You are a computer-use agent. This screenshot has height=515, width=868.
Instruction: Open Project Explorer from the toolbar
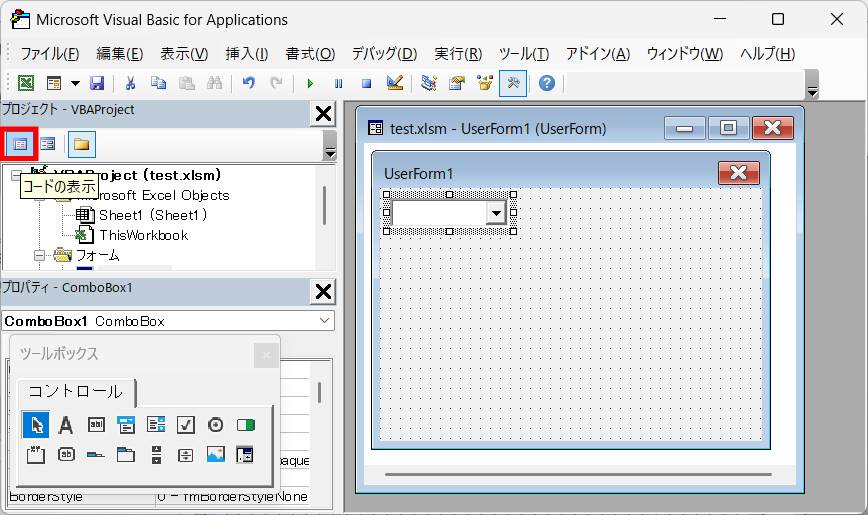coord(428,84)
